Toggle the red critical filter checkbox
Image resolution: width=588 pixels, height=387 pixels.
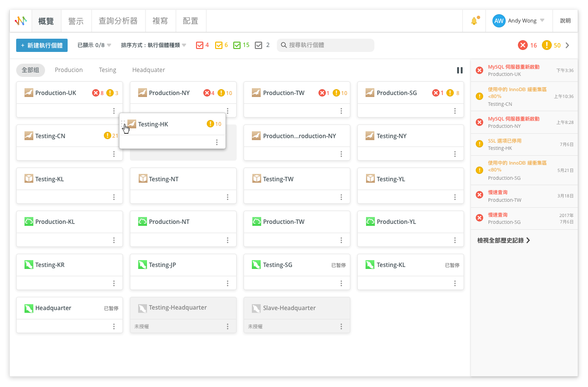[x=199, y=45]
